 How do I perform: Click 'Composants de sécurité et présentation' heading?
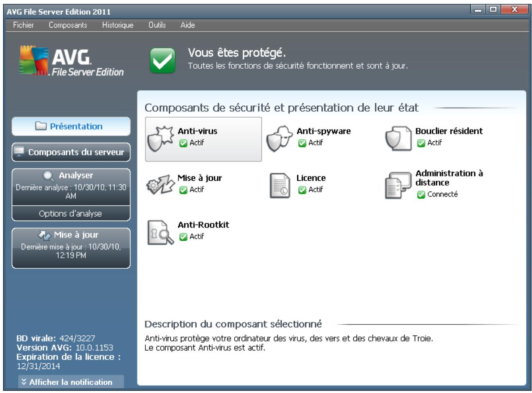click(282, 107)
